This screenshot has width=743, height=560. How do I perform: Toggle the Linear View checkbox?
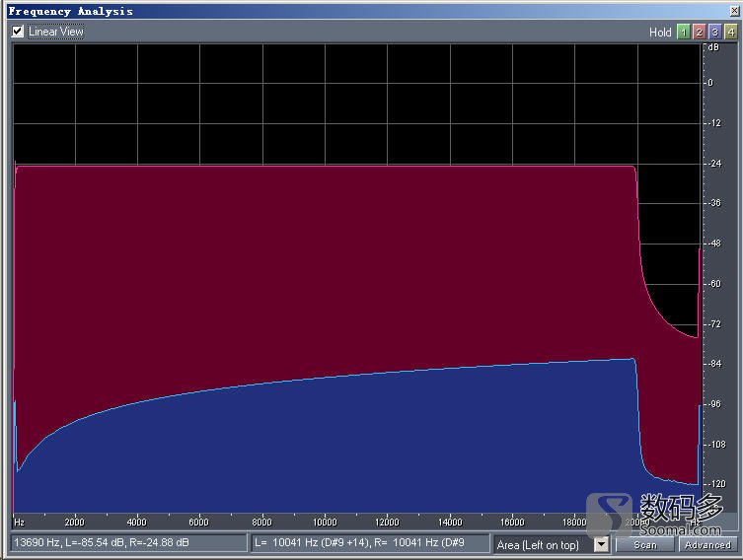pos(18,32)
